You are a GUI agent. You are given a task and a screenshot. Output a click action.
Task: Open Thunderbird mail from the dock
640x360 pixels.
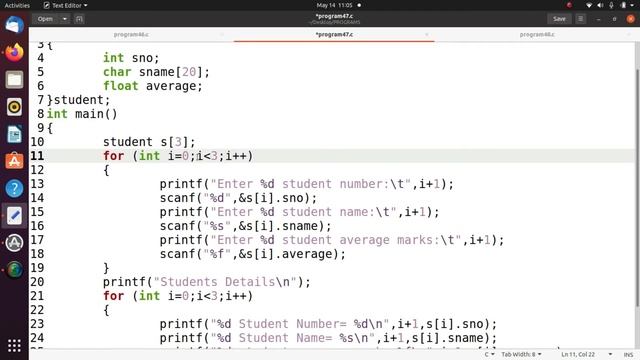tap(14, 25)
